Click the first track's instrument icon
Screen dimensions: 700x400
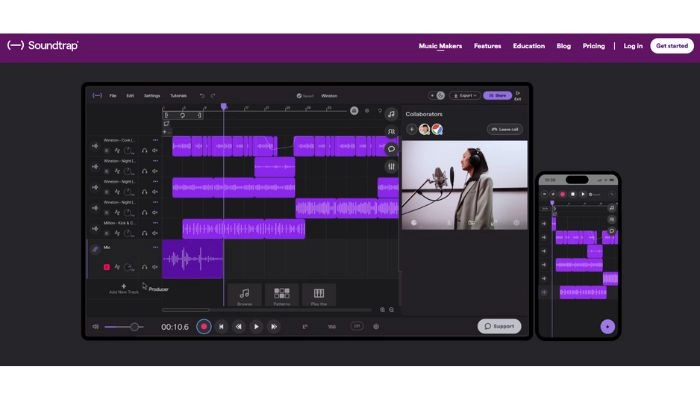coord(95,146)
